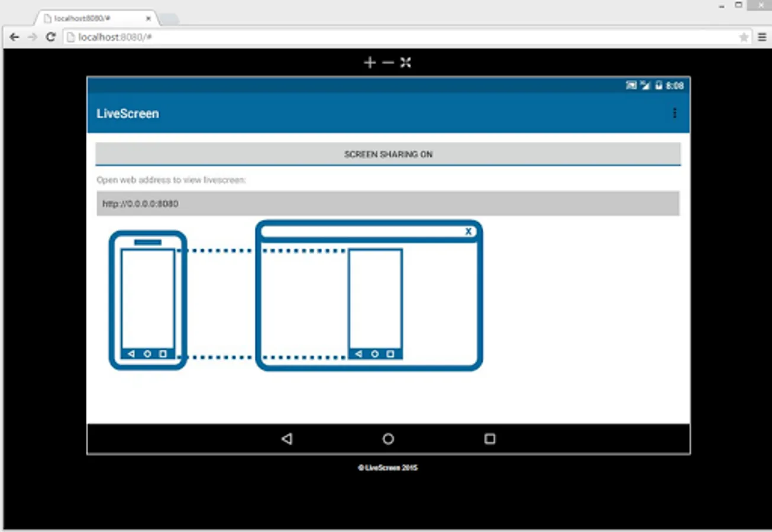Click the http://0.0.0.0:8080 address field
The height and width of the screenshot is (532, 772).
click(x=388, y=203)
